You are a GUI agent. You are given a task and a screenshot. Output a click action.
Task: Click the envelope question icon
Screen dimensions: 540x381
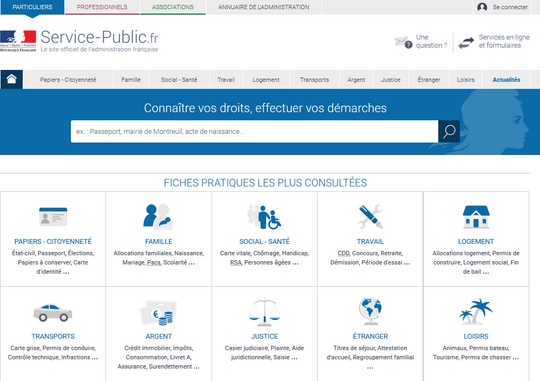403,42
